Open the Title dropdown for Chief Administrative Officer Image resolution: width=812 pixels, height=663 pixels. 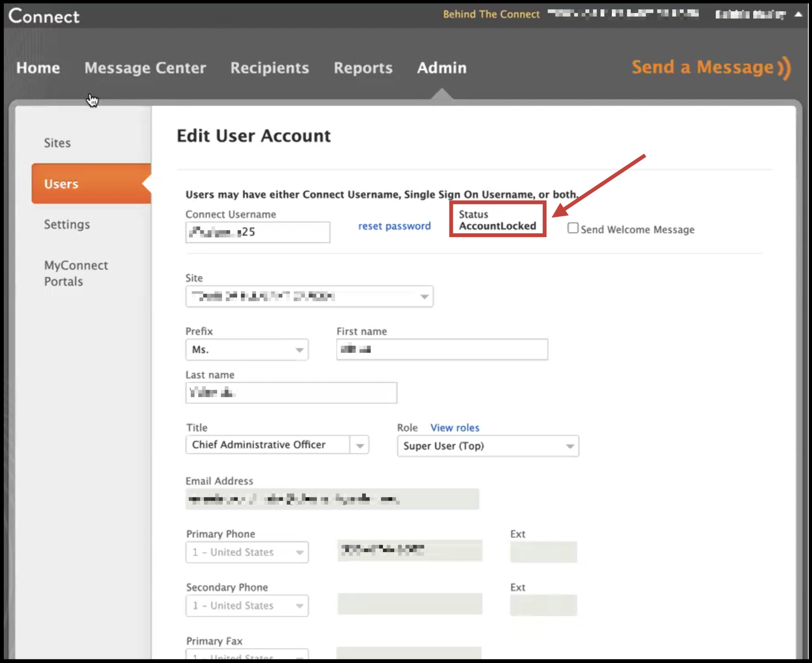pyautogui.click(x=359, y=444)
